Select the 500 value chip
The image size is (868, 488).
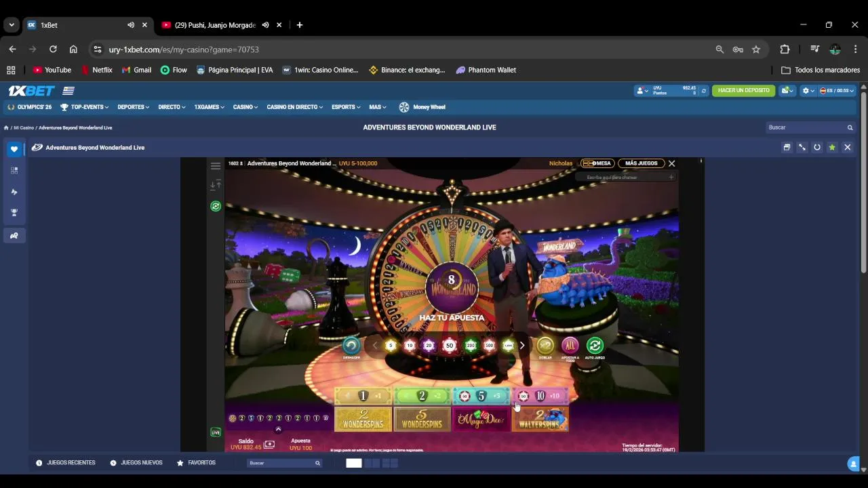click(490, 346)
